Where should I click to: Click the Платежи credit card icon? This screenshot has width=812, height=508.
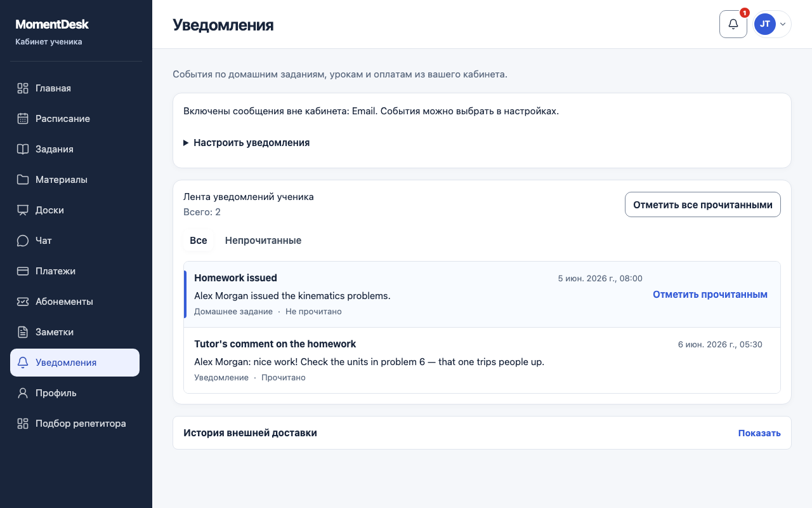(23, 271)
